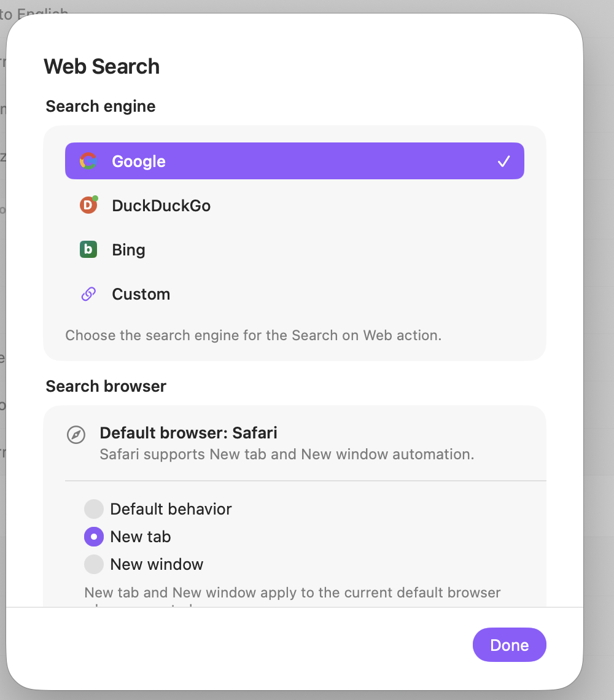Click the green Bing icon

click(88, 249)
